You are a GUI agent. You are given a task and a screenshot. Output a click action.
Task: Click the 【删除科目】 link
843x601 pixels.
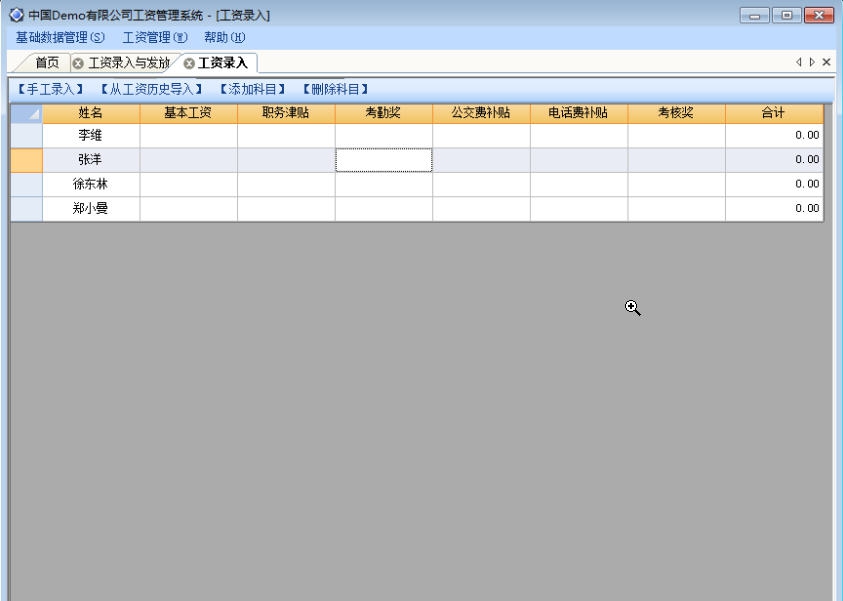pos(335,89)
